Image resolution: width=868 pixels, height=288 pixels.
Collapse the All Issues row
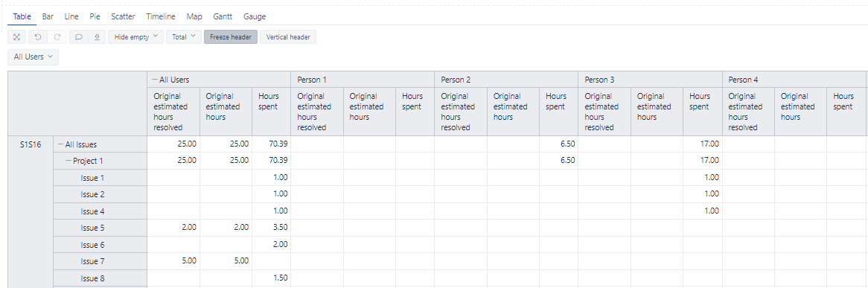[x=60, y=144]
